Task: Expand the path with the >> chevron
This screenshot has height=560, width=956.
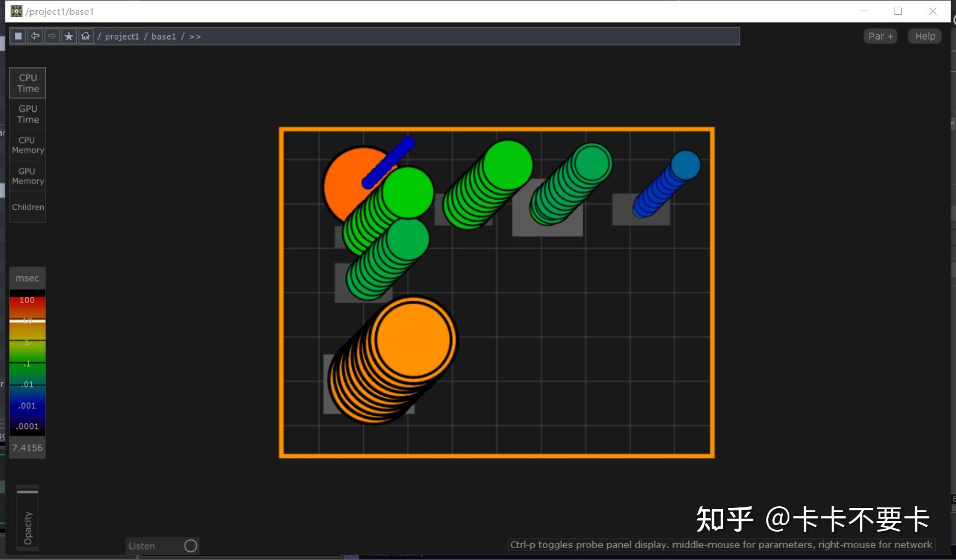Action: tap(195, 36)
